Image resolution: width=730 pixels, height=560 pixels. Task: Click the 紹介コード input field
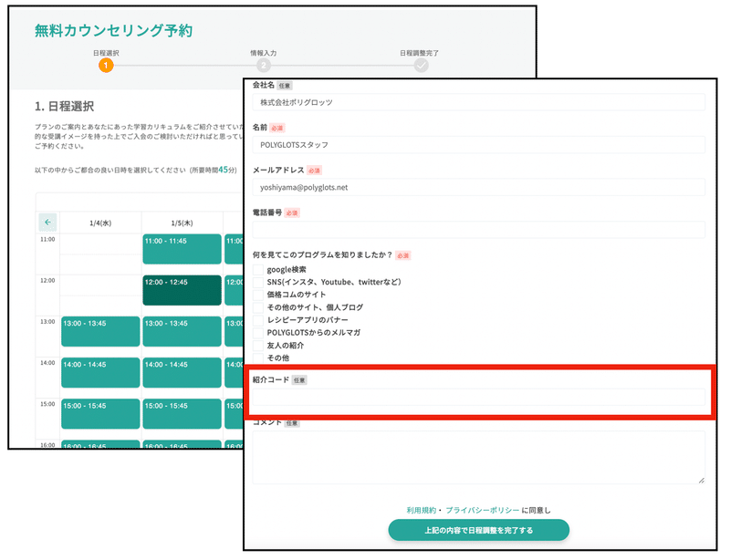478,397
